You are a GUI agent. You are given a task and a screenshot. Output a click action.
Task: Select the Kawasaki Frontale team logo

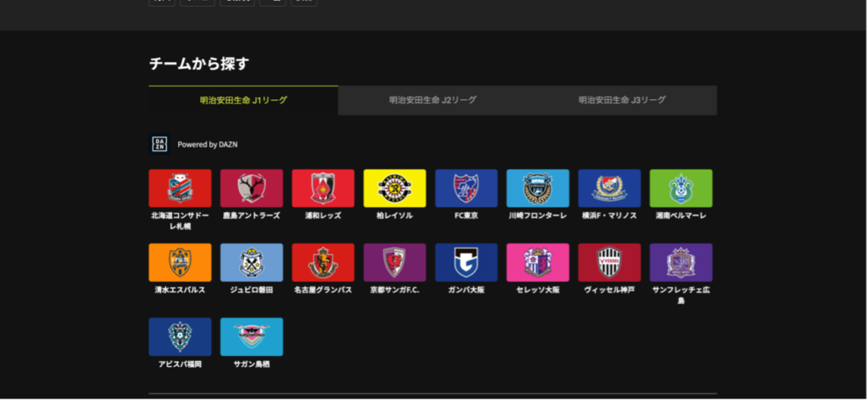click(537, 188)
